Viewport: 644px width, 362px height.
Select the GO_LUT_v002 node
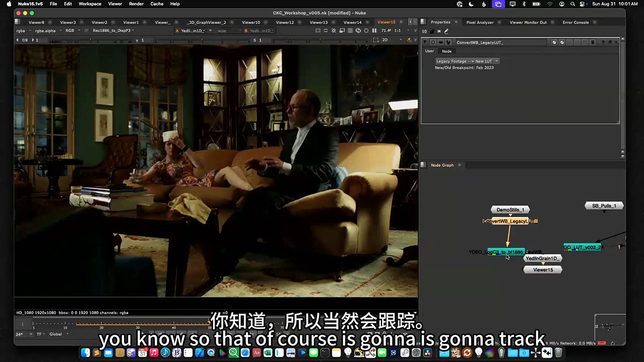point(583,247)
